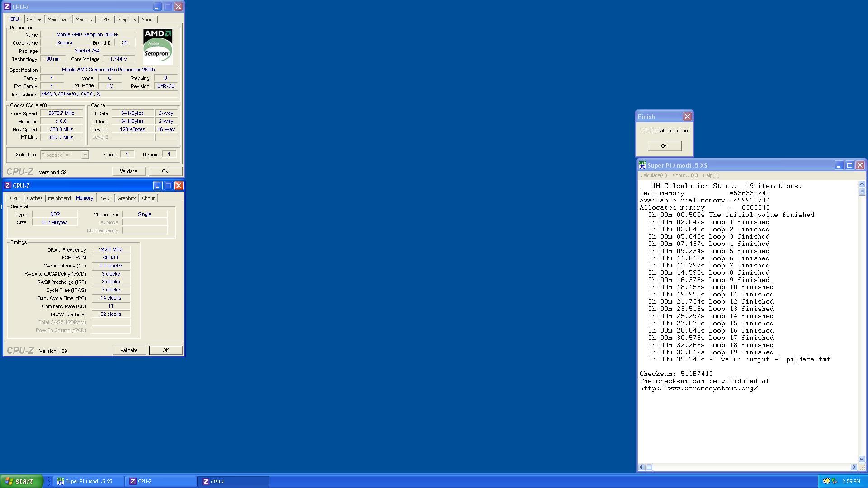
Task: Click memory Size value 512 MBytes
Action: pyautogui.click(x=55, y=223)
